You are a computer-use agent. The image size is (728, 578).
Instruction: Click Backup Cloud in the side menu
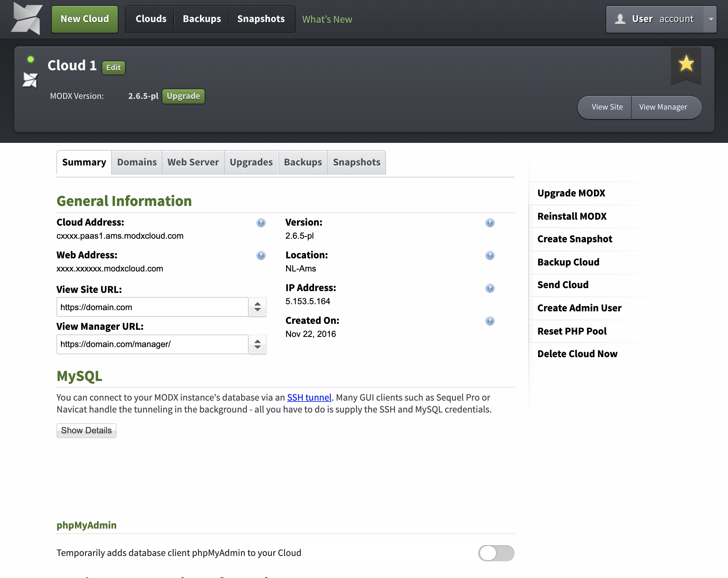click(568, 262)
